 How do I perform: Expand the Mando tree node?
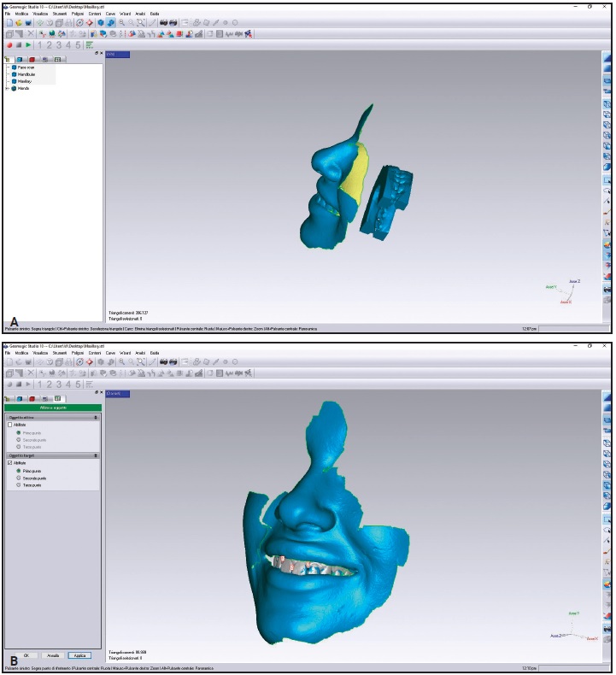[x=8, y=89]
